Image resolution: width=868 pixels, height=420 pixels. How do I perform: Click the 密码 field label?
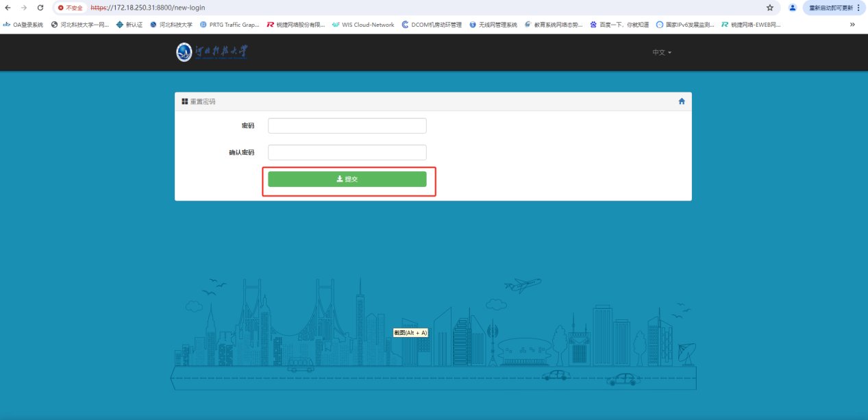(x=247, y=126)
